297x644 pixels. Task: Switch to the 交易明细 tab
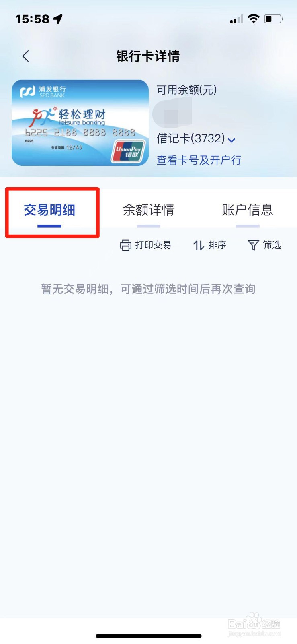49,210
